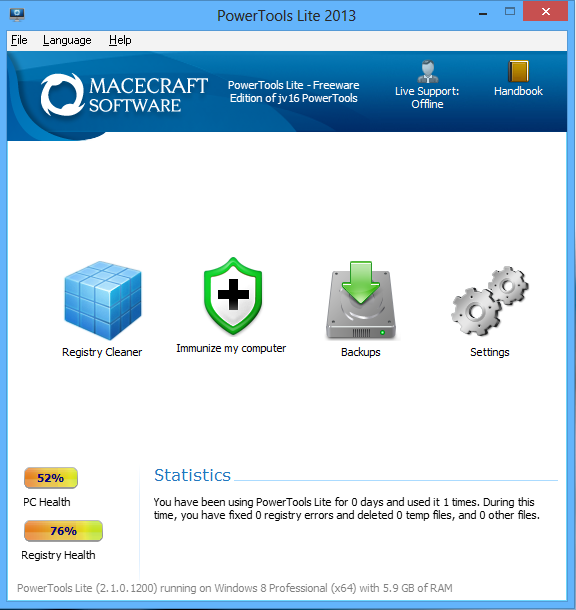This screenshot has width=576, height=610.
Task: Click the Immunize my computer label
Action: (x=231, y=348)
